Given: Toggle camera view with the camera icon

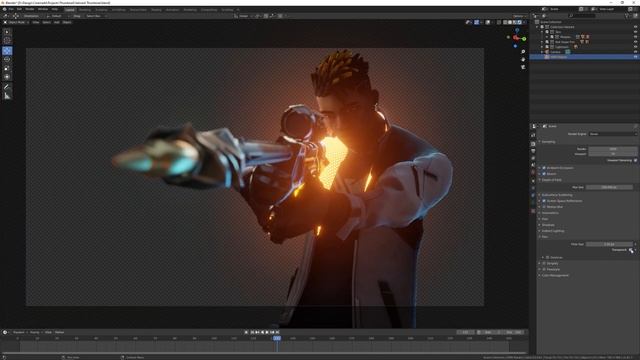Looking at the screenshot, I should [x=523, y=67].
